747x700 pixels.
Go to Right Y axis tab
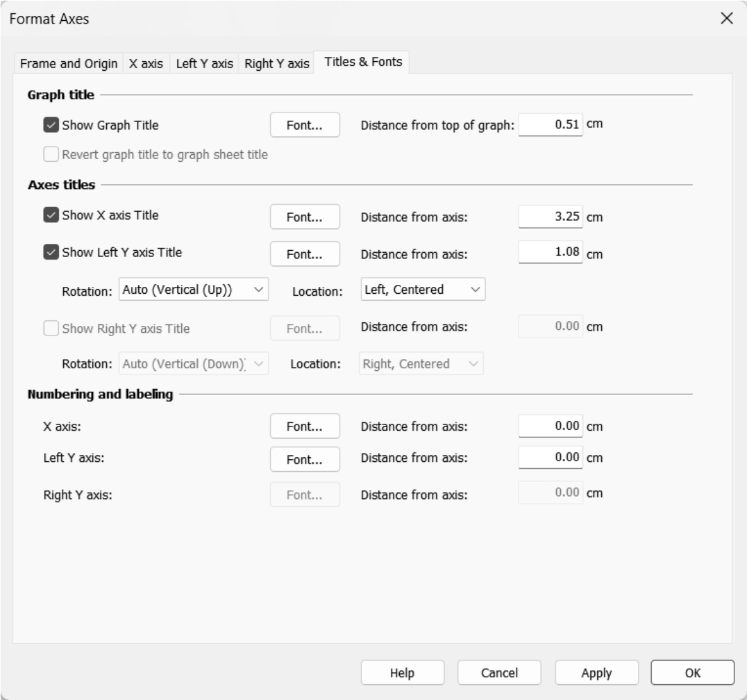point(277,64)
